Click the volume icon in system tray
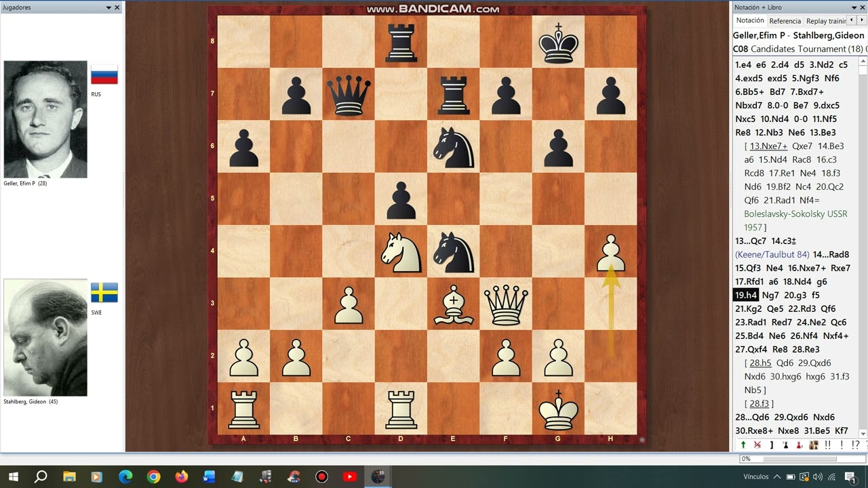Viewport: 868px width, 488px height. click(817, 476)
